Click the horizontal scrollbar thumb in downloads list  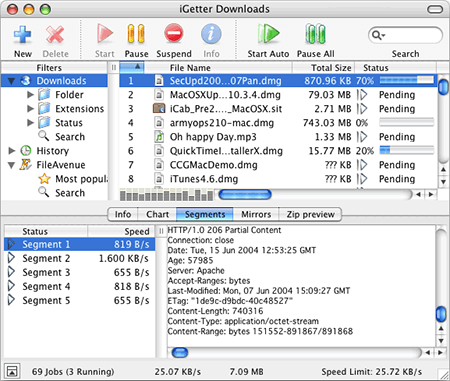point(245,194)
